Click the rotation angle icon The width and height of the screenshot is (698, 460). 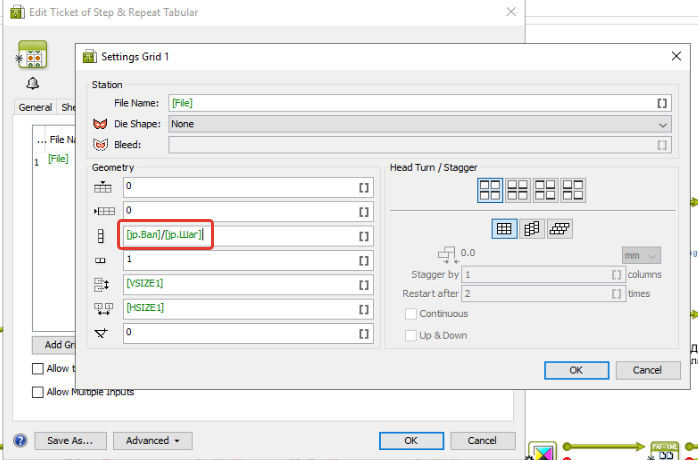click(101, 333)
